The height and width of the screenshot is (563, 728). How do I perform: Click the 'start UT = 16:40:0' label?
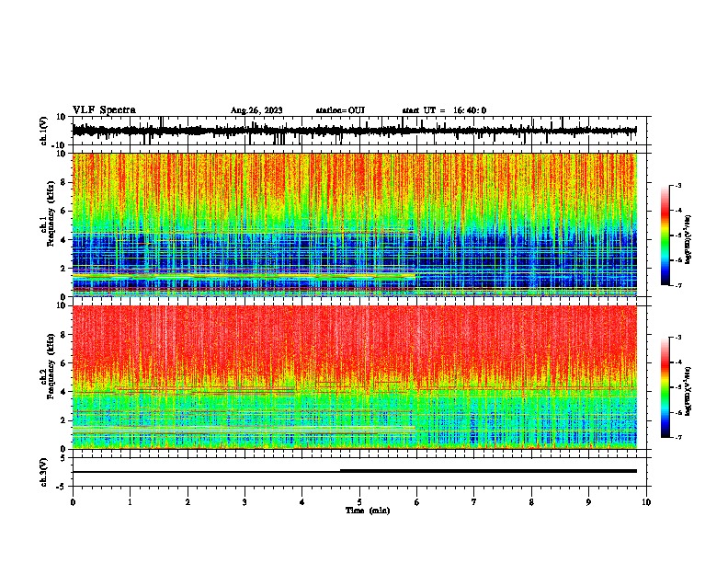coord(444,110)
